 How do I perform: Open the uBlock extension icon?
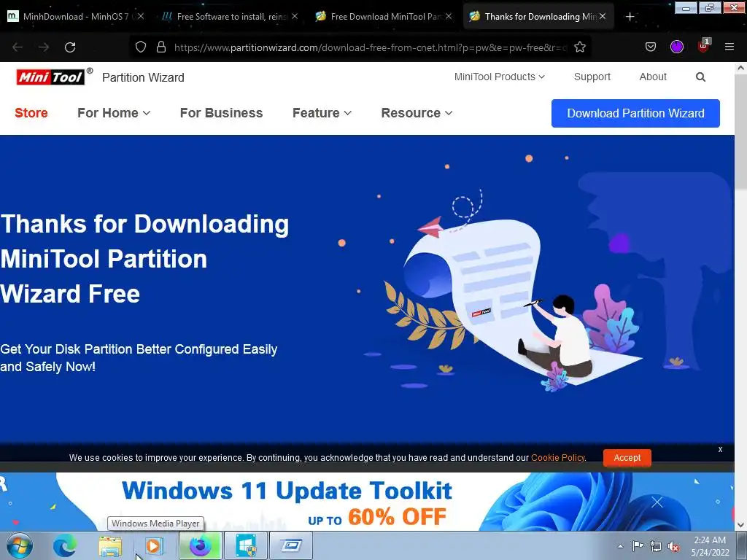704,46
